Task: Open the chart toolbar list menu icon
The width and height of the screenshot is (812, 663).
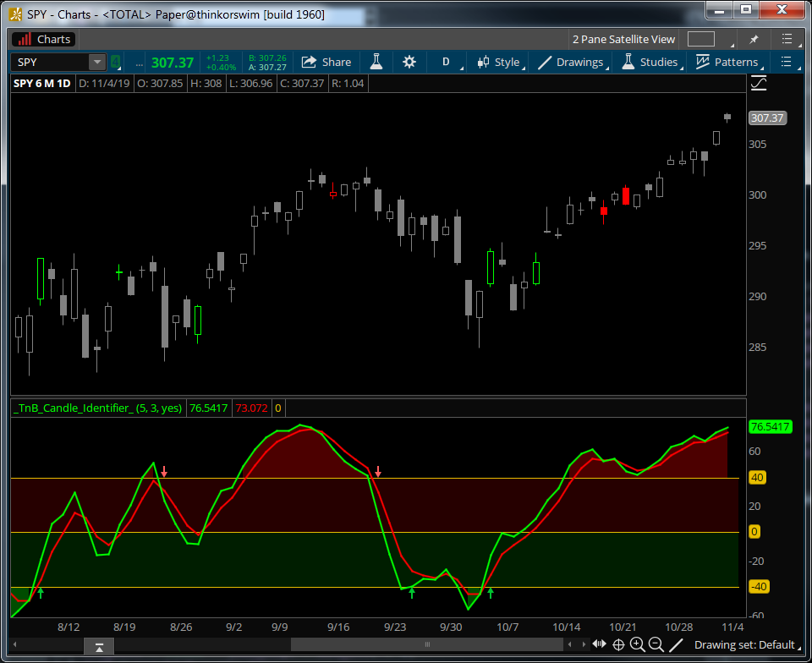Action: click(x=786, y=62)
